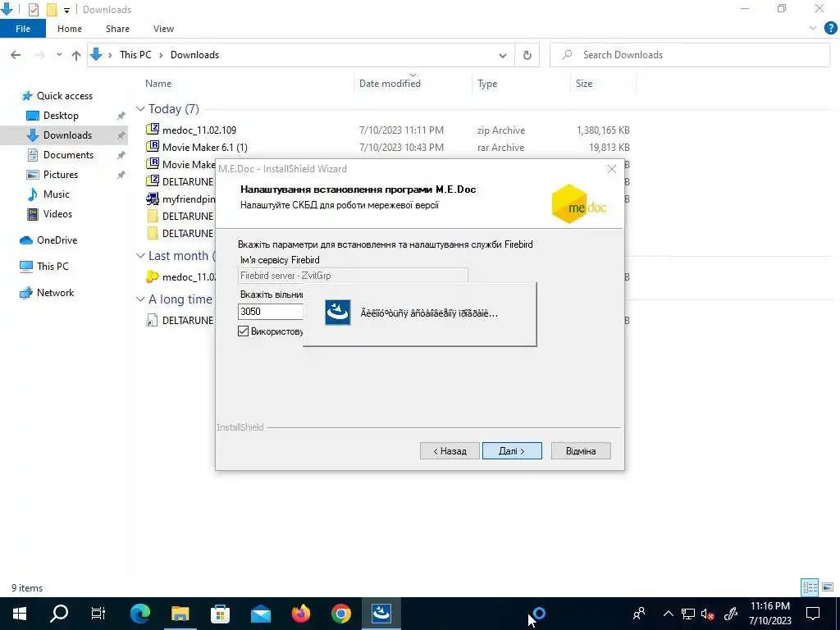Screen dimensions: 840x630
Task: Click the port field containing 3050
Action: [271, 311]
